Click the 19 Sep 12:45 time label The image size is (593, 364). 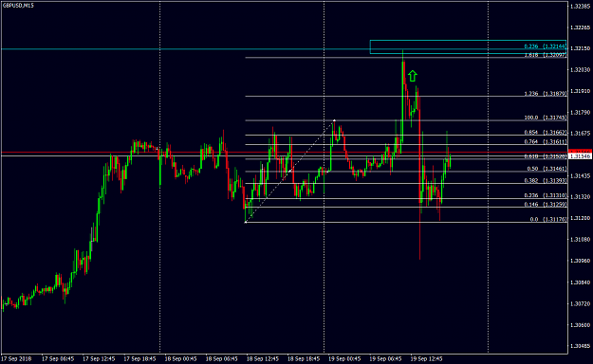427,358
